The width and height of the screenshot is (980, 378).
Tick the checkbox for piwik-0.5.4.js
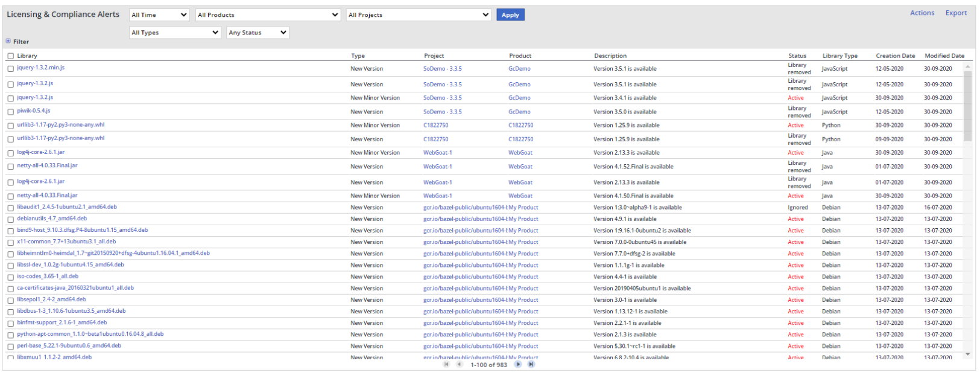11,112
